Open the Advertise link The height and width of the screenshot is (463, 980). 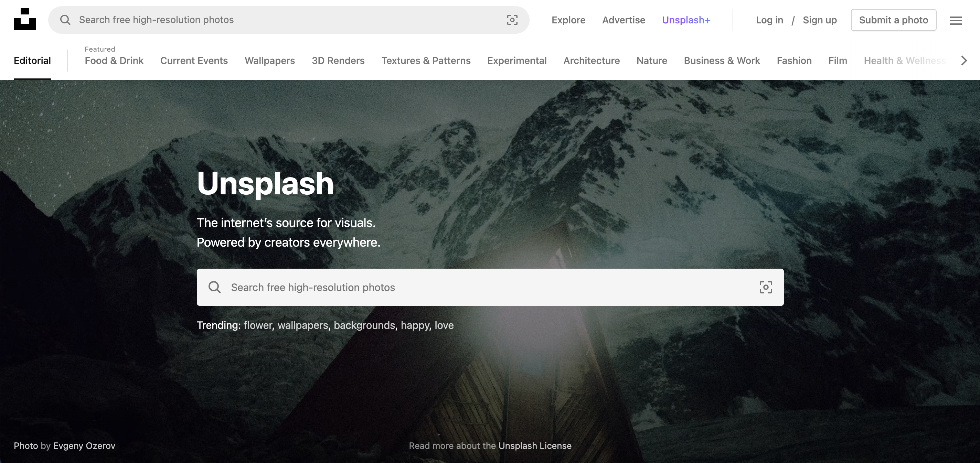pos(624,20)
